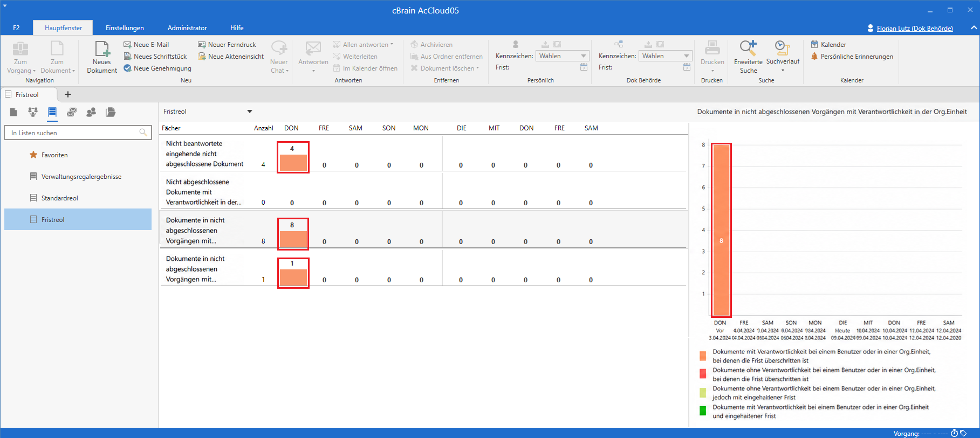Open the Frist calendar picker in the Persönlich group
This screenshot has width=980, height=438.
pos(584,67)
